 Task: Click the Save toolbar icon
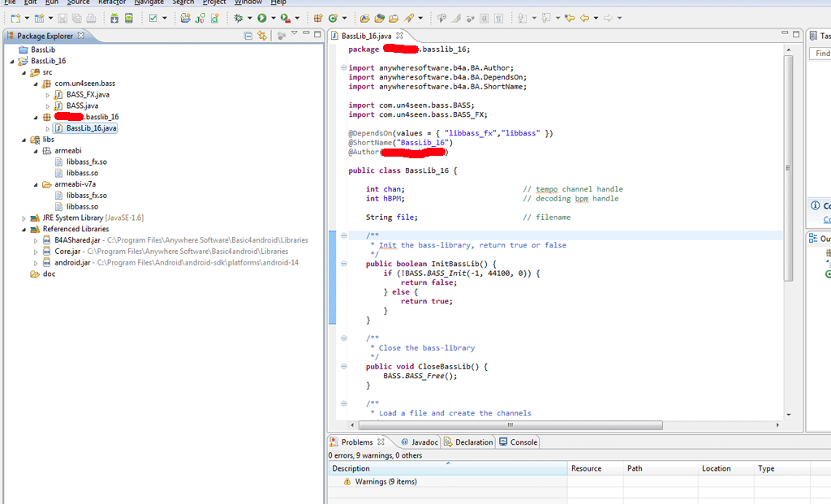[x=62, y=19]
